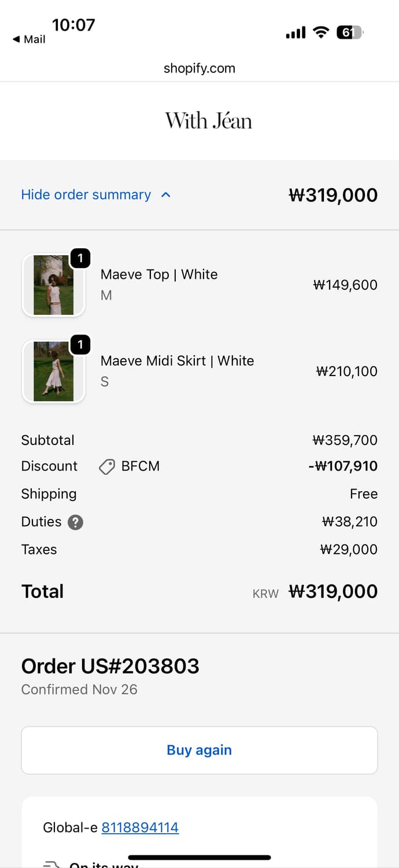Tap the Wi-Fi status icon

[x=320, y=33]
